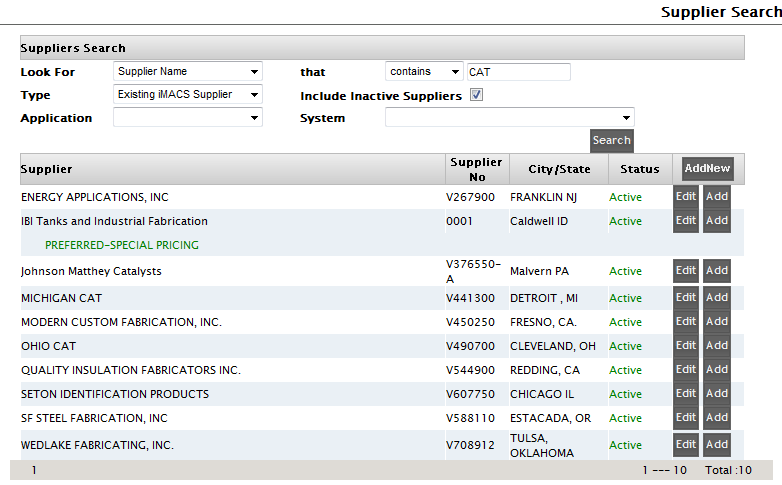This screenshot has height=485, width=782.
Task: Go to page 1 in pagination
Action: tap(34, 470)
